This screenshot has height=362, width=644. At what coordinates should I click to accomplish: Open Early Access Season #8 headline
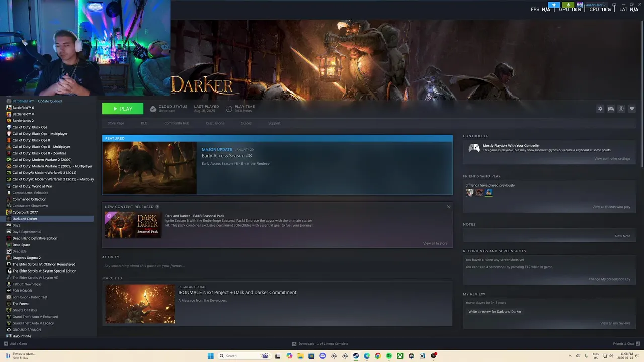226,156
